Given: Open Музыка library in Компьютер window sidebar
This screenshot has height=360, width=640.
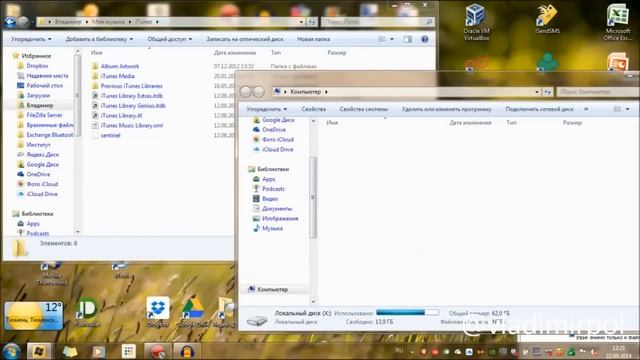Looking at the screenshot, I should coord(272,228).
